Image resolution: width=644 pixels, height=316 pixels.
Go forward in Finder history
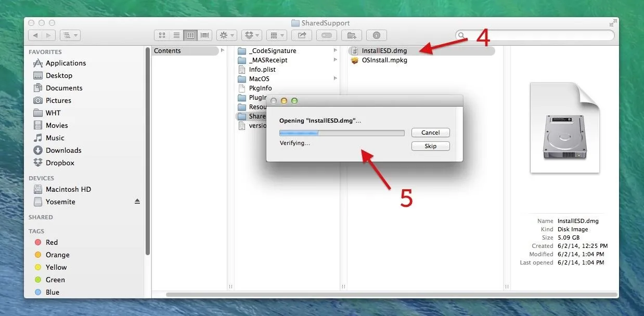[49, 35]
